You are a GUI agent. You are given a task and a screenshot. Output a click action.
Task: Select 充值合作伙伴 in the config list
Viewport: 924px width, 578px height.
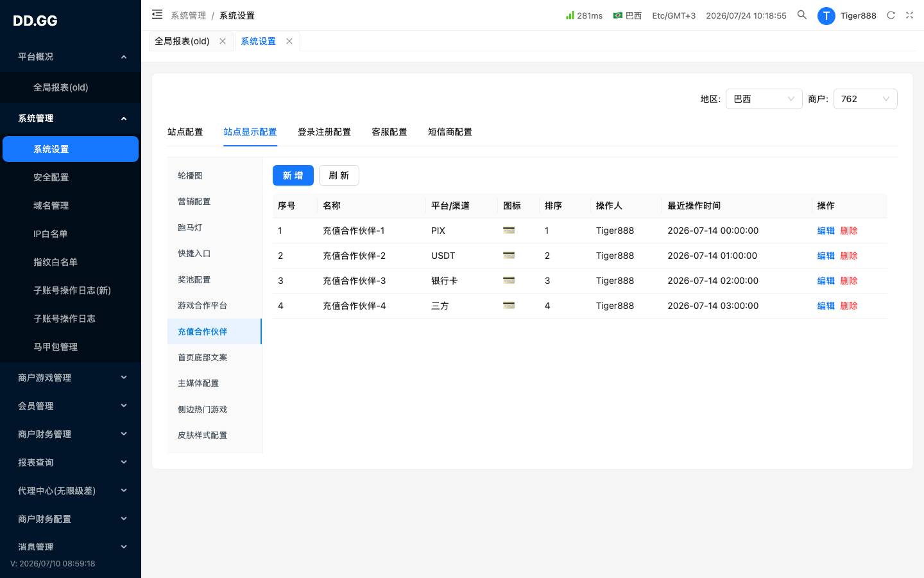click(x=214, y=331)
